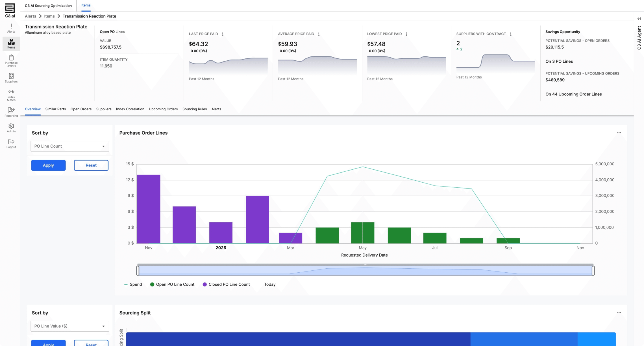This screenshot has width=644, height=346.
Task: Switch to the Sourcing Rules tab
Action: 195,109
